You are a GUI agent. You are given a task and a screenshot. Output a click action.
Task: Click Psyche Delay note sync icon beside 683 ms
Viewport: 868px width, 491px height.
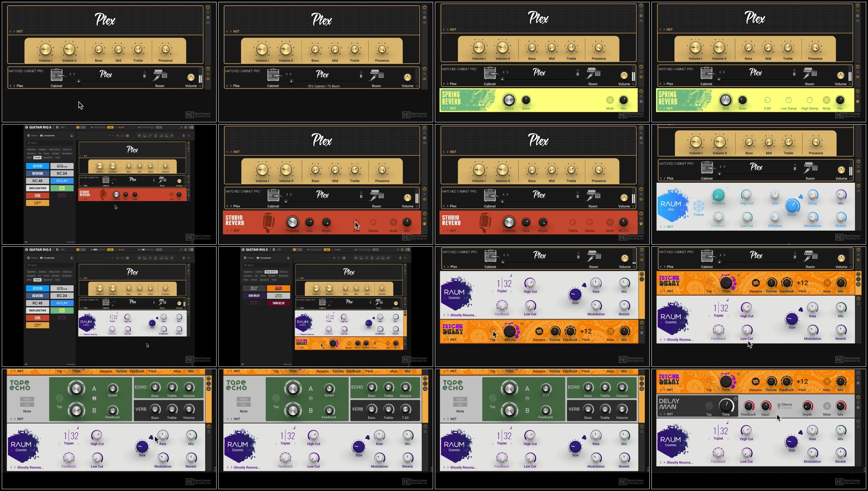522,324
